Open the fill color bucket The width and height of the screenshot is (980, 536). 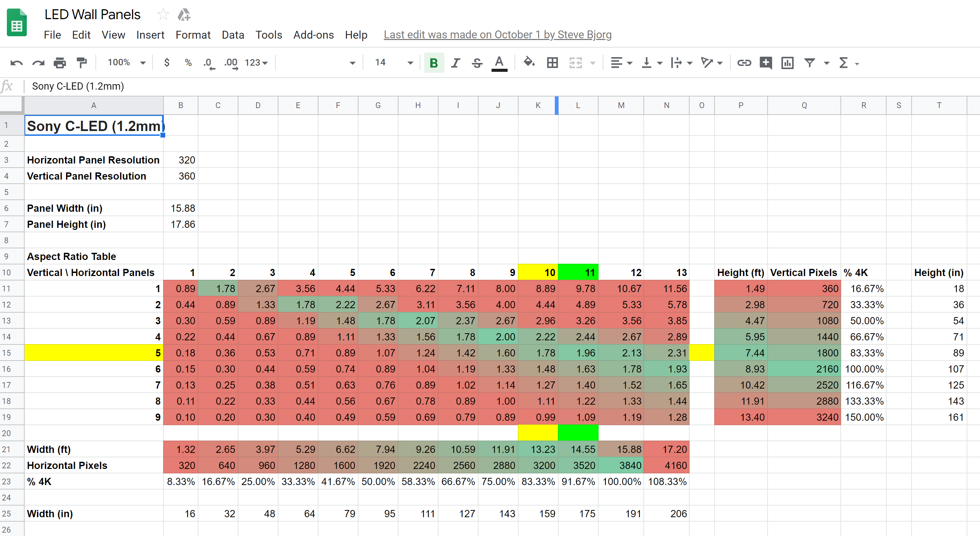[x=529, y=62]
